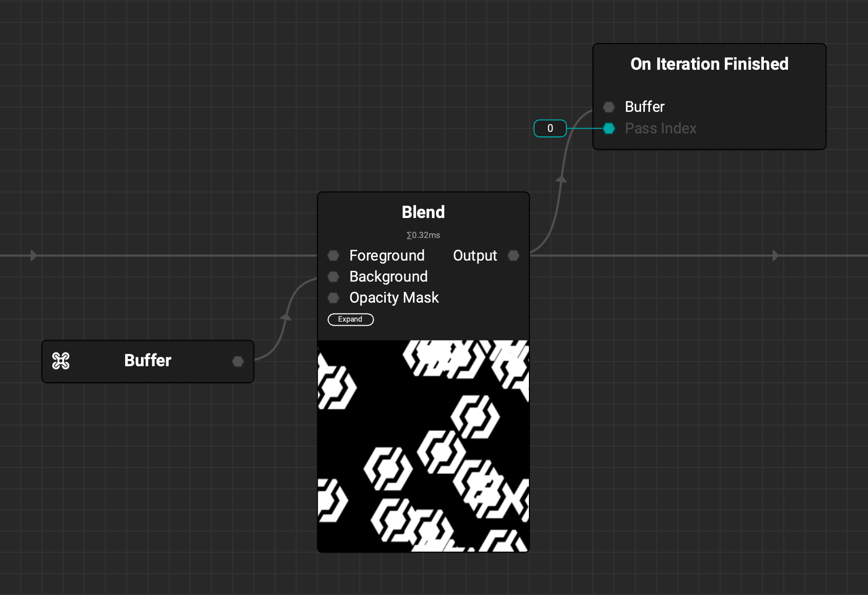868x595 pixels.
Task: Select the Buffer node by its title
Action: click(x=148, y=361)
